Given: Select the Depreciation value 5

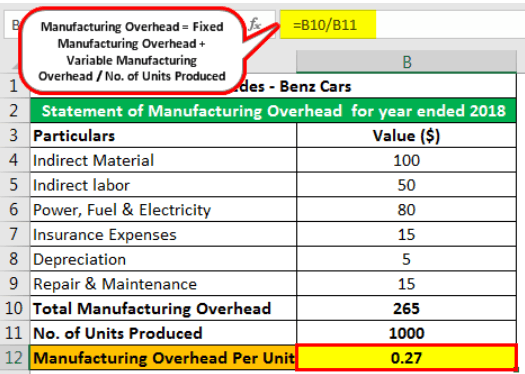Looking at the screenshot, I should (406, 259).
